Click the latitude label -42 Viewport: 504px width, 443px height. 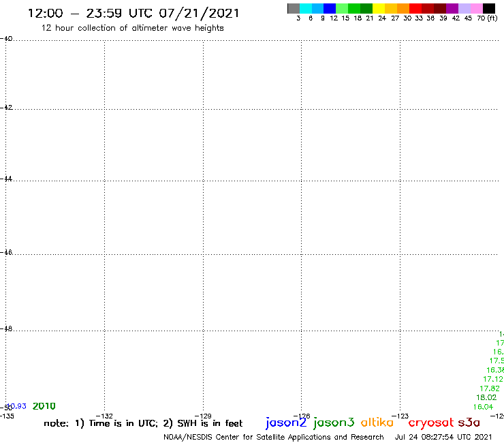[x=6, y=107]
